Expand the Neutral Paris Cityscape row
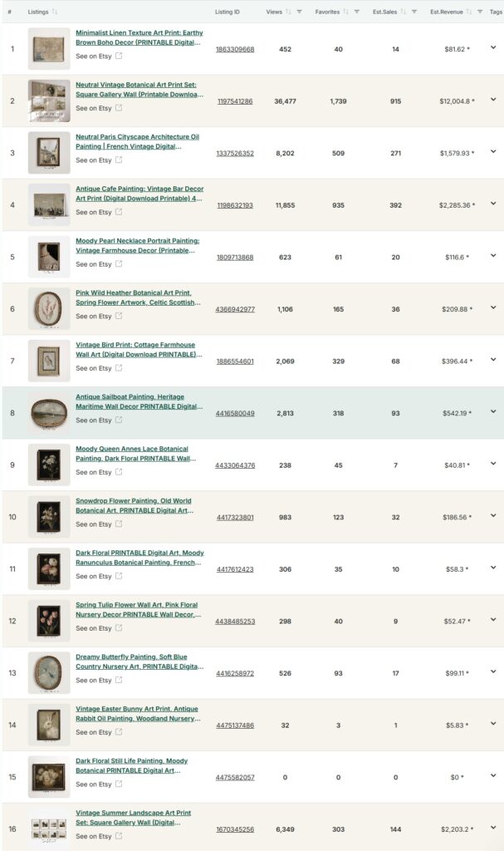Image resolution: width=504 pixels, height=851 pixels. [493, 152]
